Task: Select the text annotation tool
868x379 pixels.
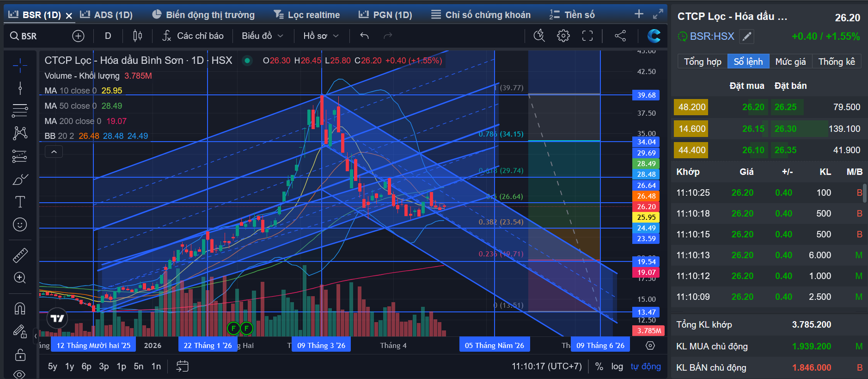Action: pos(20,202)
